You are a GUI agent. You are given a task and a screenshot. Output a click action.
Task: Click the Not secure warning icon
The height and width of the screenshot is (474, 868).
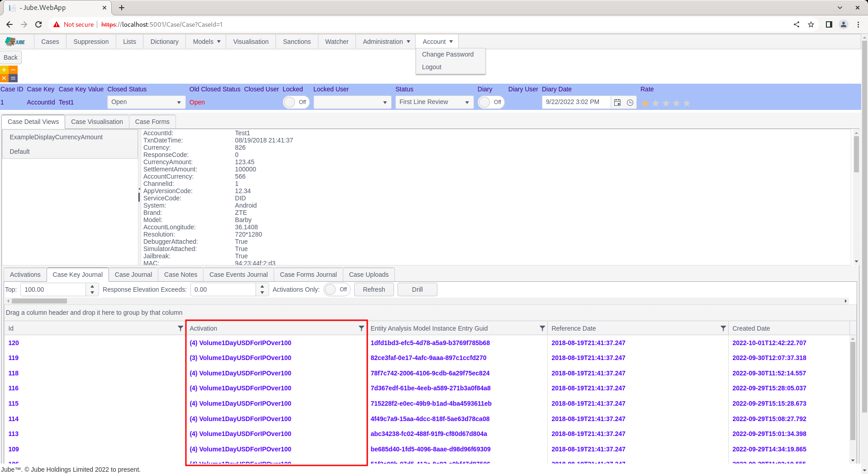57,24
